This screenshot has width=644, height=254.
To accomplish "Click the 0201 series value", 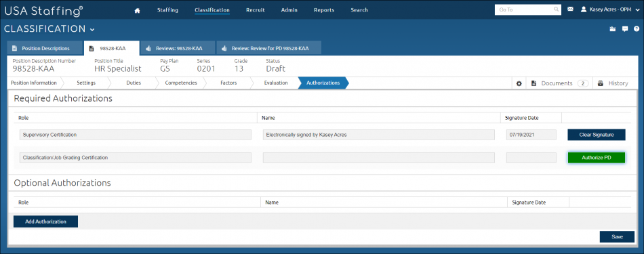I will pyautogui.click(x=206, y=68).
